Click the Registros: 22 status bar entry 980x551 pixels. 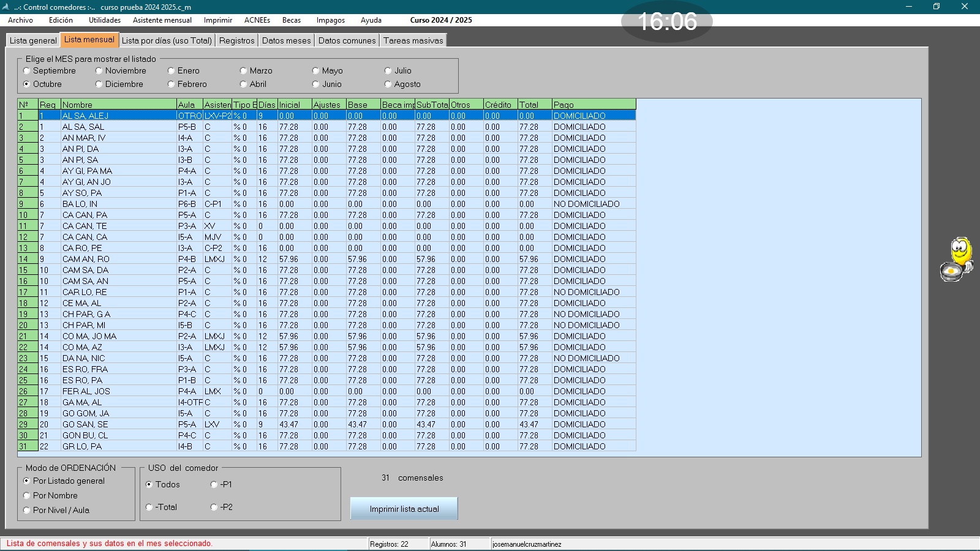[398, 544]
